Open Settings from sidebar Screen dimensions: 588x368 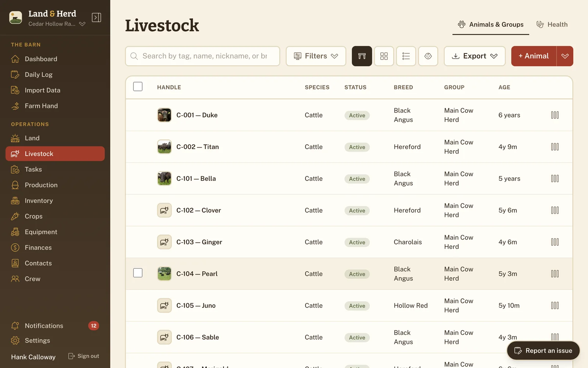point(55,340)
